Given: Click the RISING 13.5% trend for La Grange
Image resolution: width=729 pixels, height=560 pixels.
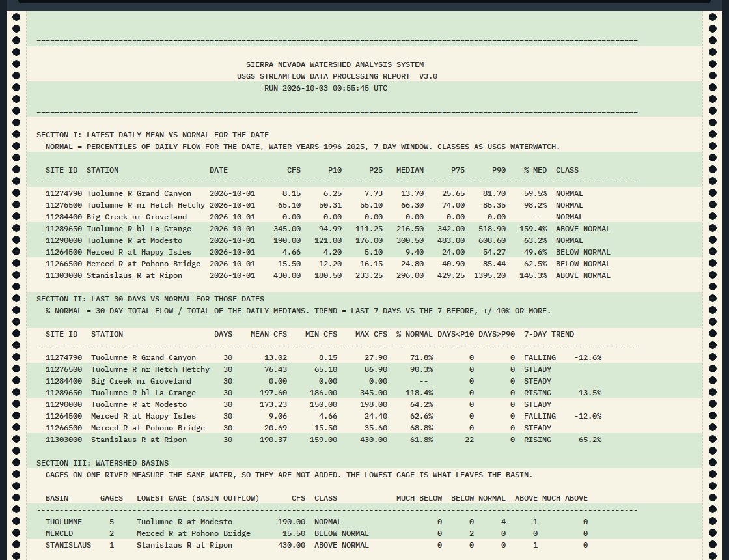Looking at the screenshot, I should tap(562, 393).
